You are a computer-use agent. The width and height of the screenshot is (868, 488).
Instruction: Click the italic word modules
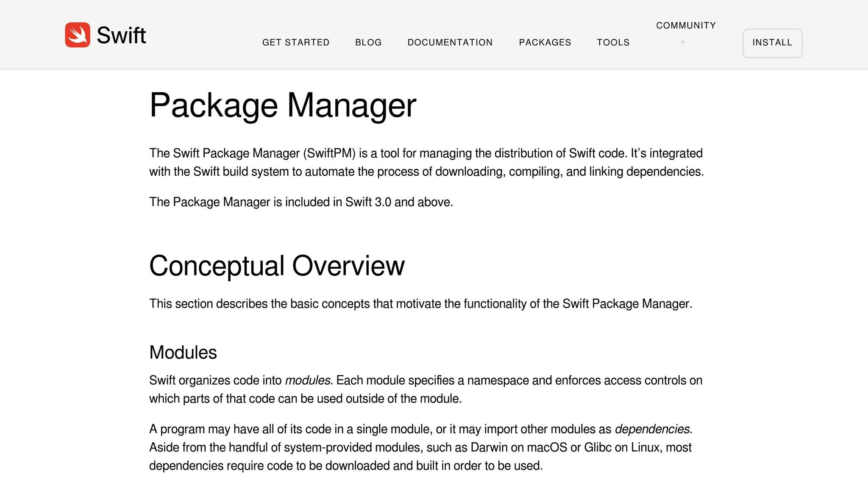tap(308, 380)
